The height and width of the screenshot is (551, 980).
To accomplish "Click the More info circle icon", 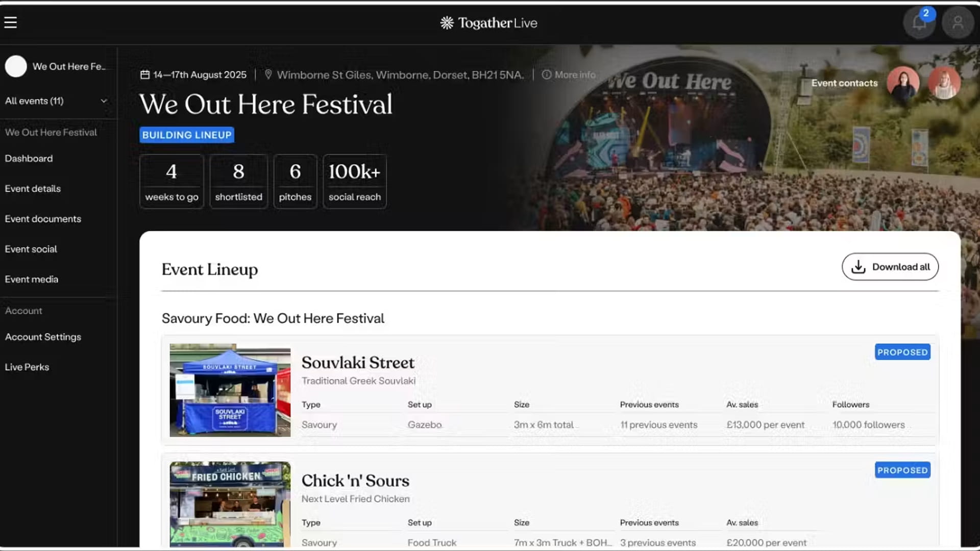I will [546, 74].
